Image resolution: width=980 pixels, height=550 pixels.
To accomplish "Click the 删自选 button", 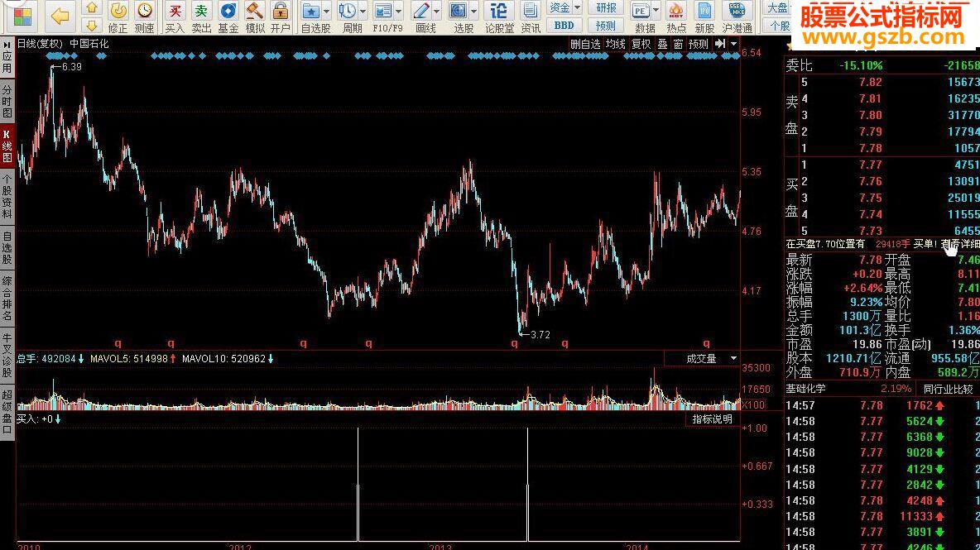I will coord(585,44).
